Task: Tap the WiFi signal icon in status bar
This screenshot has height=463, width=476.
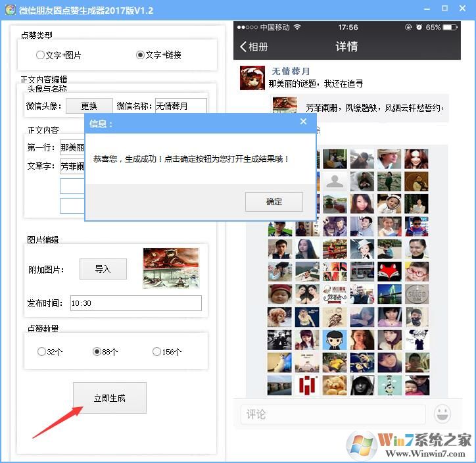Action: [297, 27]
